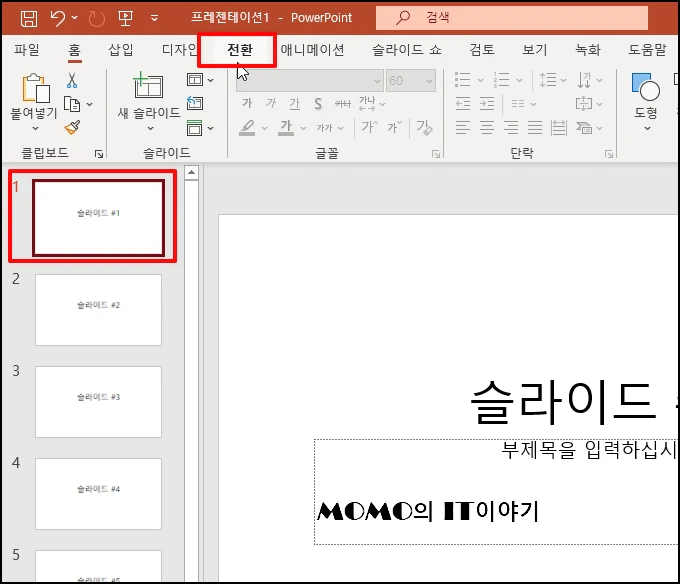Open the Undo history dropdown arrow
This screenshot has width=680, height=584.
[x=75, y=18]
